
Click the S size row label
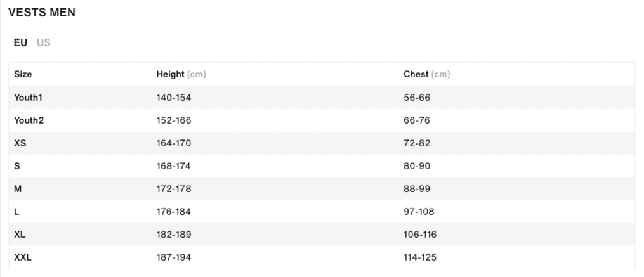click(x=17, y=166)
